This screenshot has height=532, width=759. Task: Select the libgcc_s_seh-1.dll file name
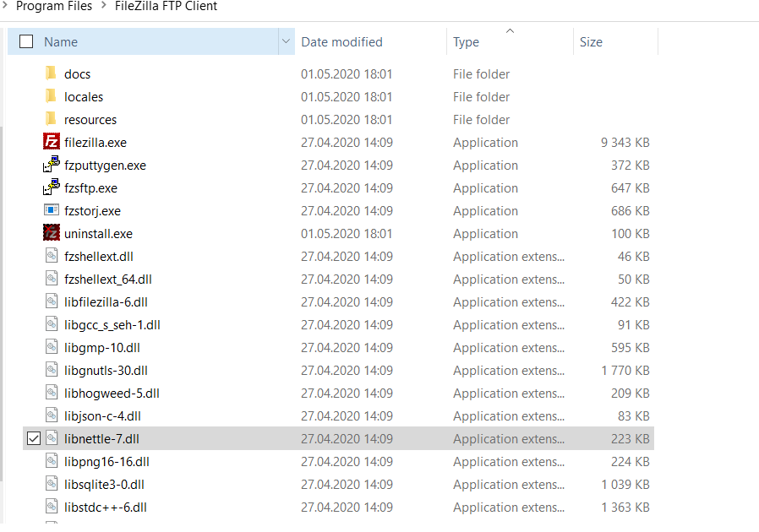(x=112, y=325)
